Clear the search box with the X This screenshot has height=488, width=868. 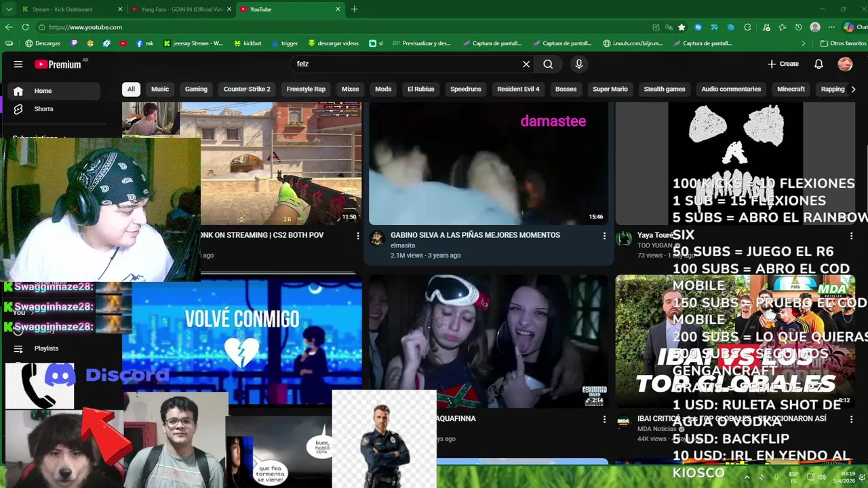pos(526,64)
